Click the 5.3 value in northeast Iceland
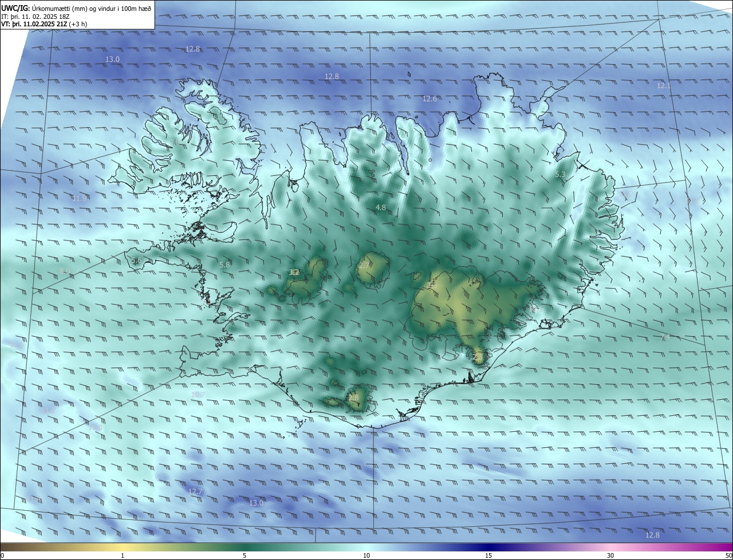The image size is (733, 560). click(560, 174)
